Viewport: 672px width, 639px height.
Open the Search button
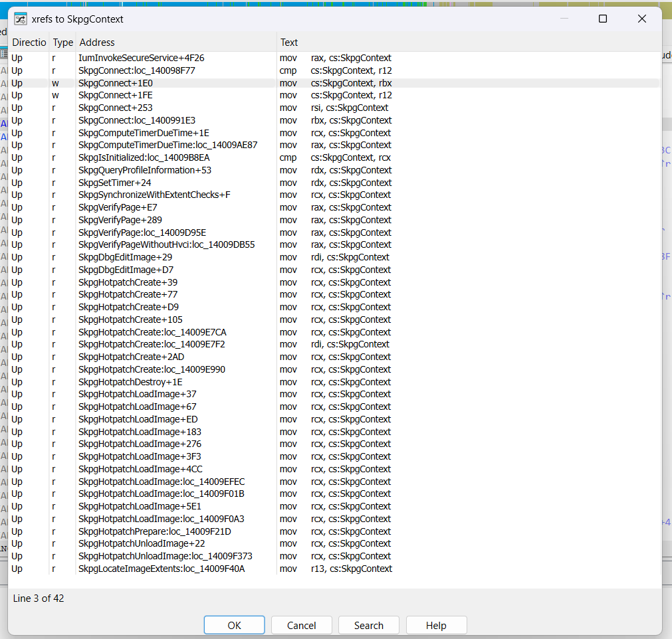pyautogui.click(x=369, y=625)
